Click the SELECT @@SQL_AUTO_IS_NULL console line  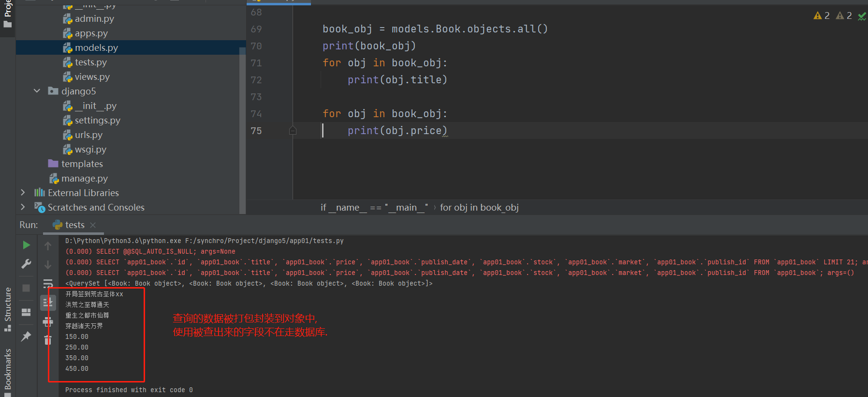tap(150, 251)
